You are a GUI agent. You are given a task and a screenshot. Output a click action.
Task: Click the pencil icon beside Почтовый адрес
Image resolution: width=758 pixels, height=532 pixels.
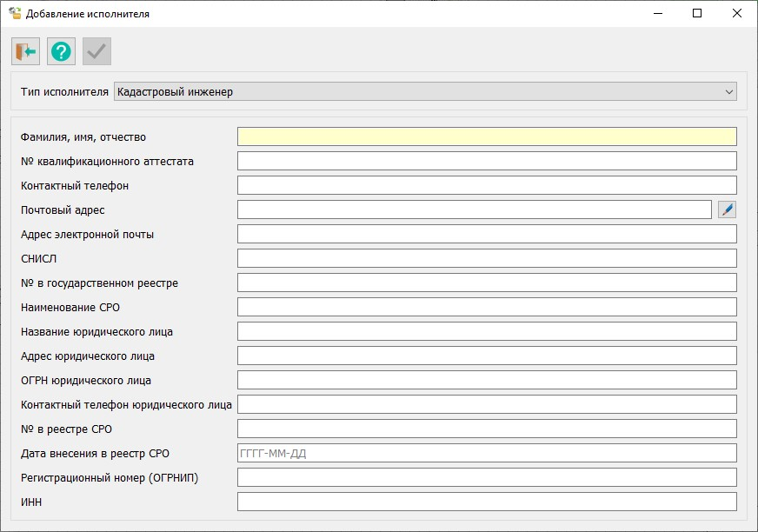tap(727, 209)
